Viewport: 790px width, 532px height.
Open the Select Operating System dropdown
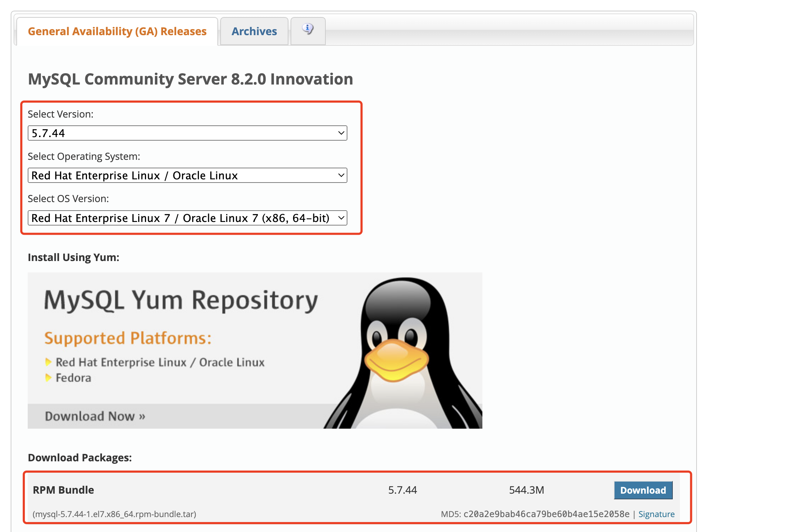pyautogui.click(x=188, y=175)
